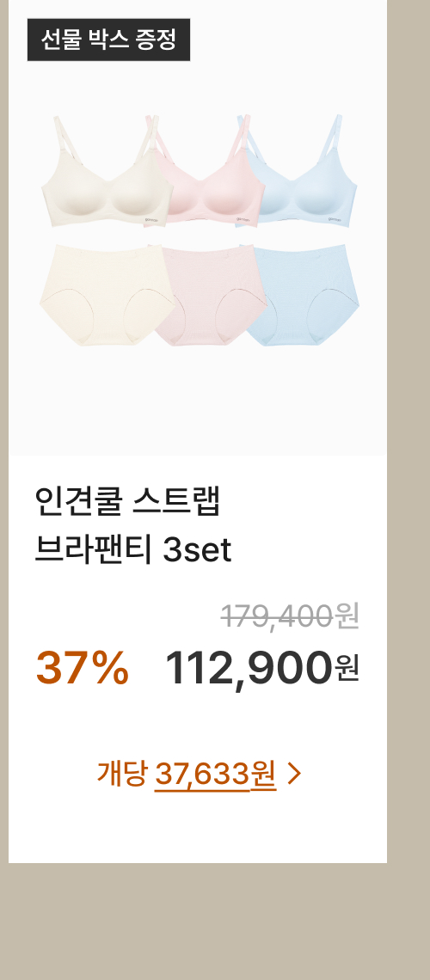Open the 인견쿨 스트랩 product title
This screenshot has width=430, height=980.
click(x=128, y=503)
